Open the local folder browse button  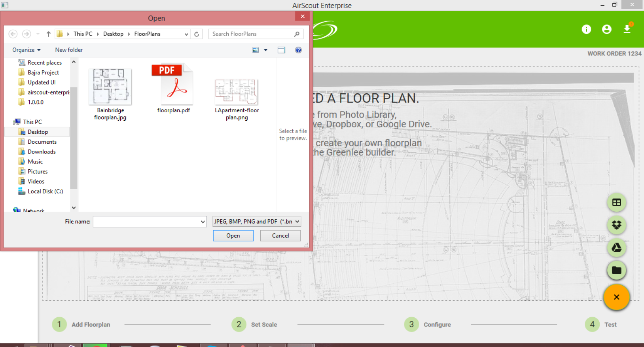pyautogui.click(x=616, y=270)
